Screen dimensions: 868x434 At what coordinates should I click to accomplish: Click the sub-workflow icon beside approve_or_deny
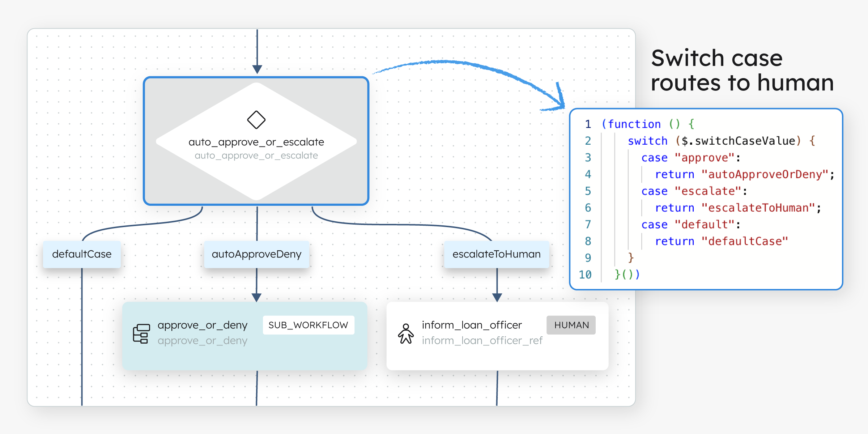[141, 333]
